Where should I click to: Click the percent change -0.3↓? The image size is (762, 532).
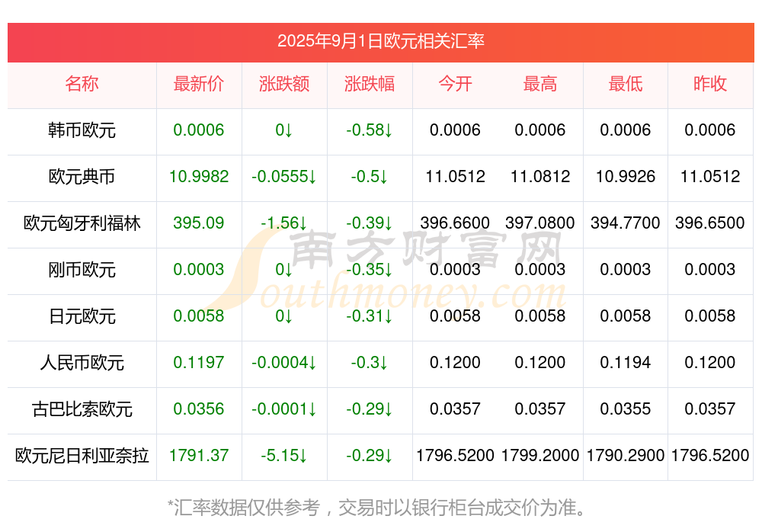(x=370, y=363)
